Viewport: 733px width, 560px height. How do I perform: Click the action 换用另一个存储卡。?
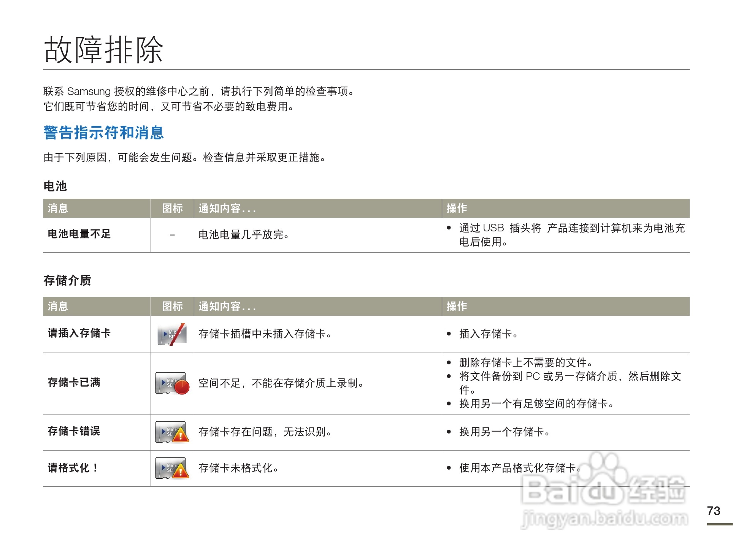tap(505, 432)
